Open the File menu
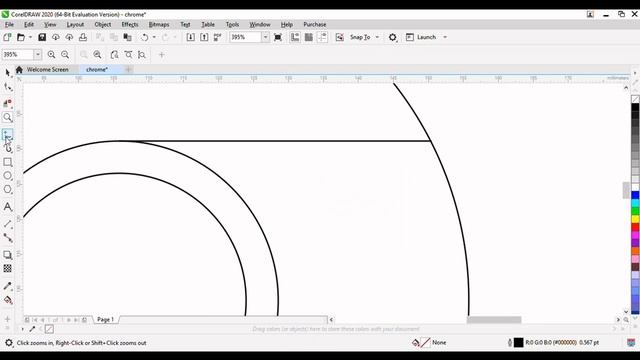Image resolution: width=640 pixels, height=360 pixels. click(9, 24)
